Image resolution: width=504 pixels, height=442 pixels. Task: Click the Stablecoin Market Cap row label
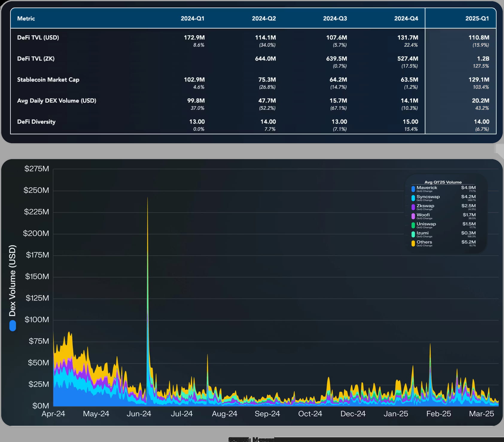(48, 80)
